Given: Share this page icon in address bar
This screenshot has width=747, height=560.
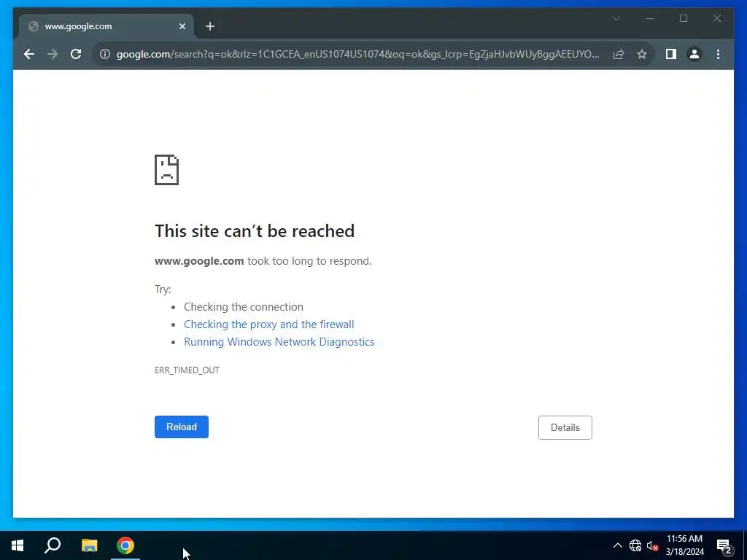Looking at the screenshot, I should 619,54.
